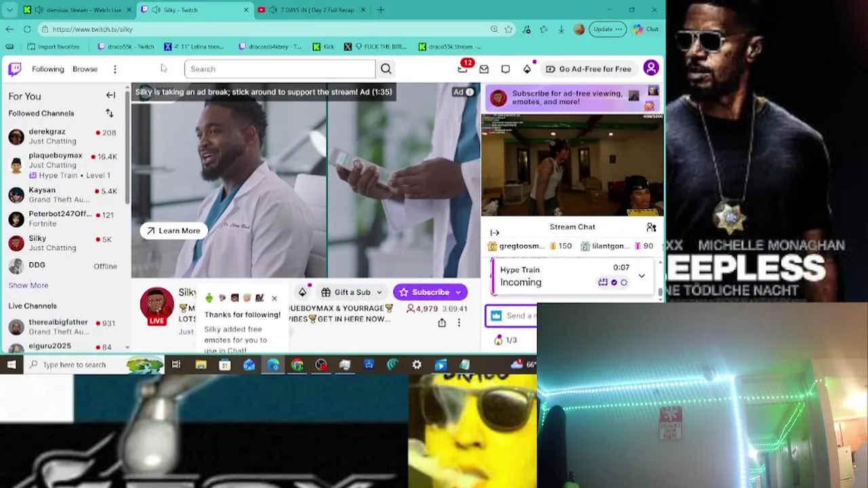Click the ad info icon next to Ad label
This screenshot has height=488, width=868.
[x=469, y=92]
